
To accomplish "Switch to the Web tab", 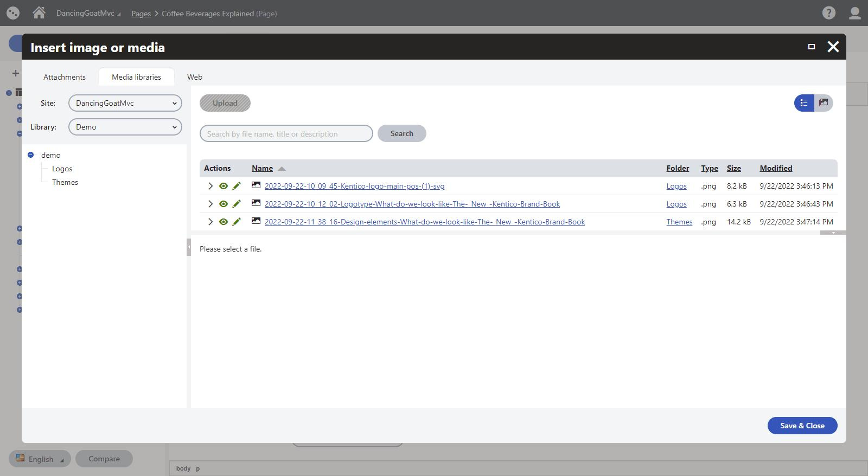I will click(195, 77).
